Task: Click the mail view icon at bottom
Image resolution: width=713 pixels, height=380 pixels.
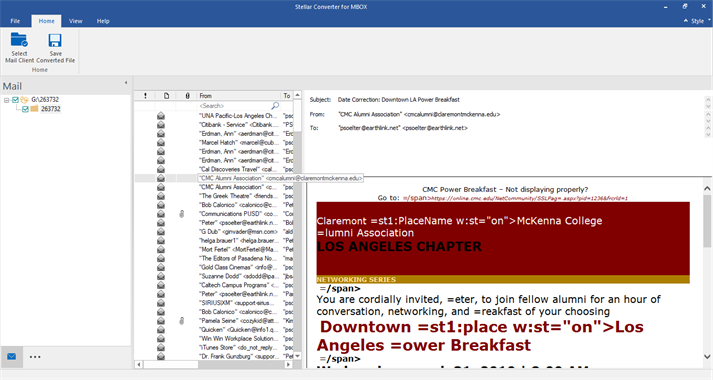Action: (x=12, y=356)
